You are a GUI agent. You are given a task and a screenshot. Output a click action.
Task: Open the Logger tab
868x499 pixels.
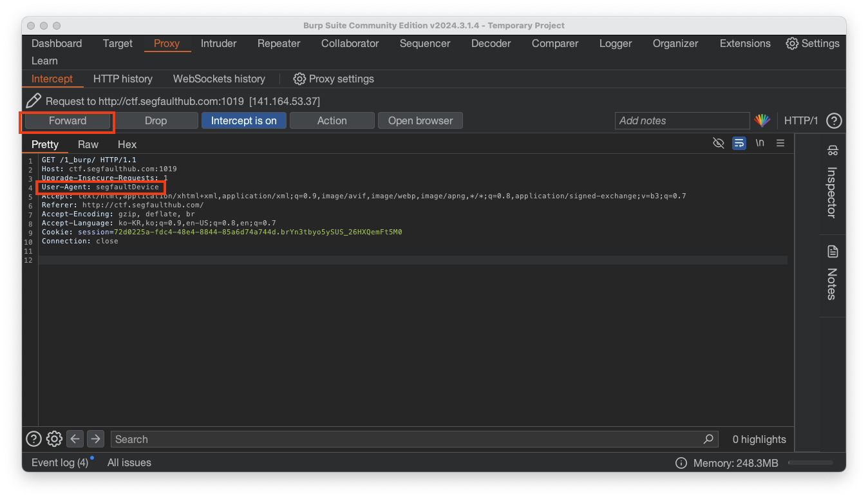tap(616, 44)
